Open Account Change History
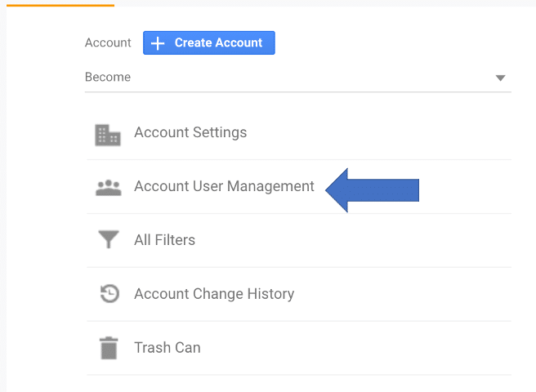 [299, 294]
